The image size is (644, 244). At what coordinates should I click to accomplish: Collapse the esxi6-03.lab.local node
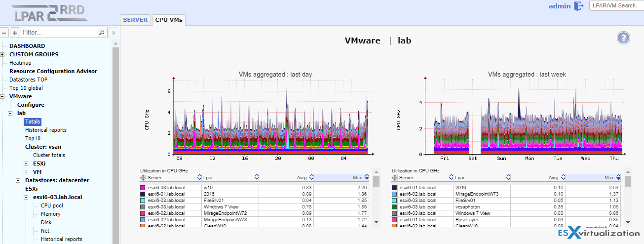26,197
